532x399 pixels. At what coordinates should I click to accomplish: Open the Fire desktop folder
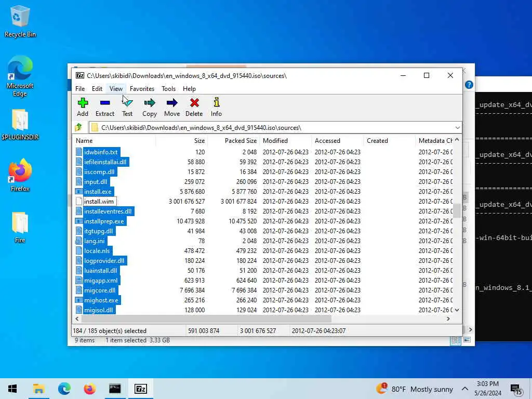(20, 228)
